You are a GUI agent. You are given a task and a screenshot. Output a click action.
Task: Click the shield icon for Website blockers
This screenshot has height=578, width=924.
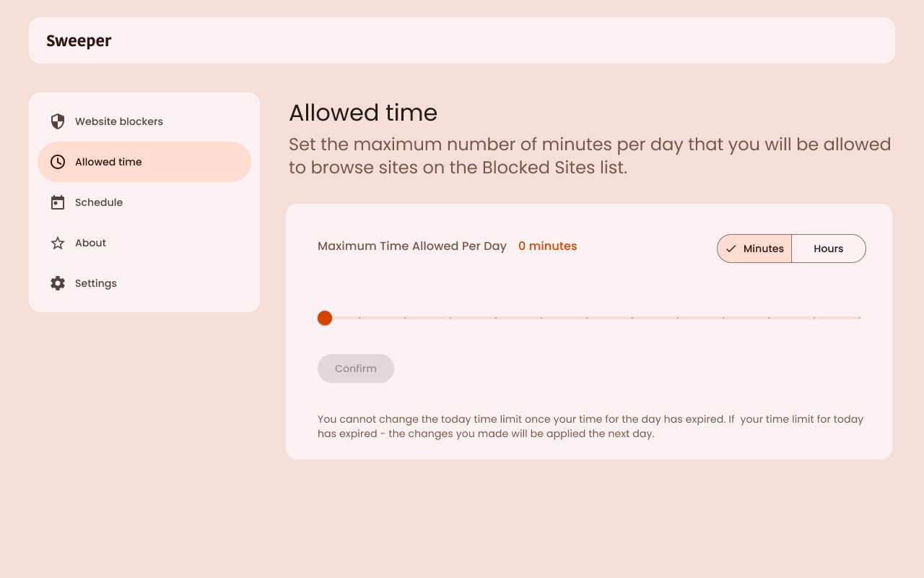(x=58, y=121)
